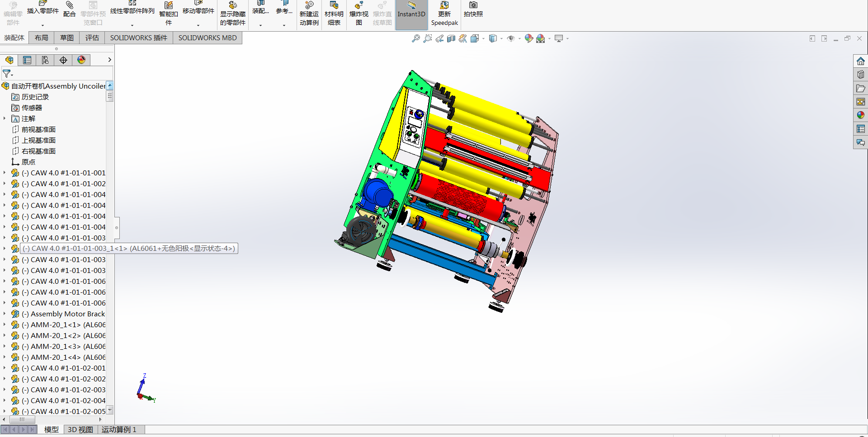Screen dimensions: 868x437
Task: Switch to the ConfigurationManager tab icon
Action: click(x=45, y=60)
